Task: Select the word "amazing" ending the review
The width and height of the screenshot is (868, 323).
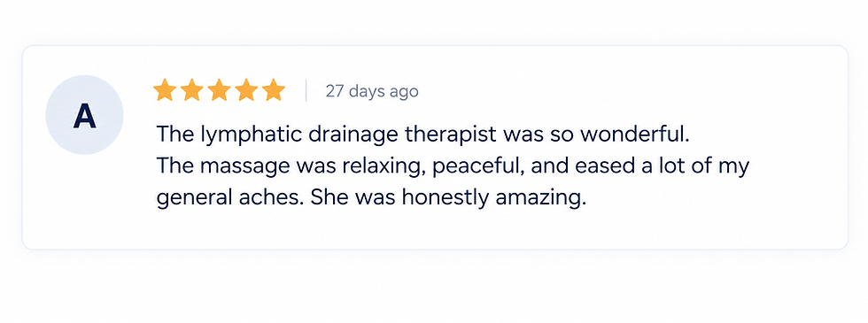Action: point(537,198)
